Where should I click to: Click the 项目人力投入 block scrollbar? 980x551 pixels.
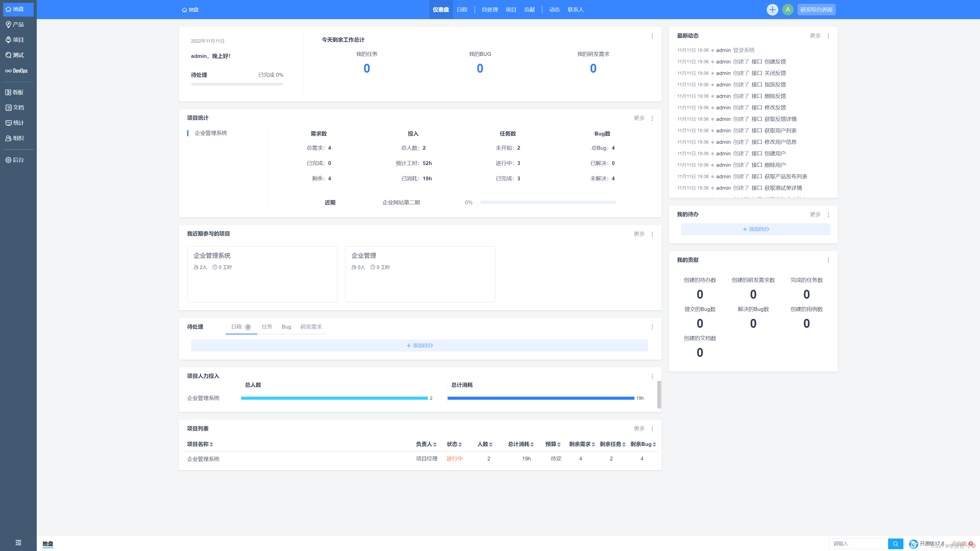click(659, 395)
